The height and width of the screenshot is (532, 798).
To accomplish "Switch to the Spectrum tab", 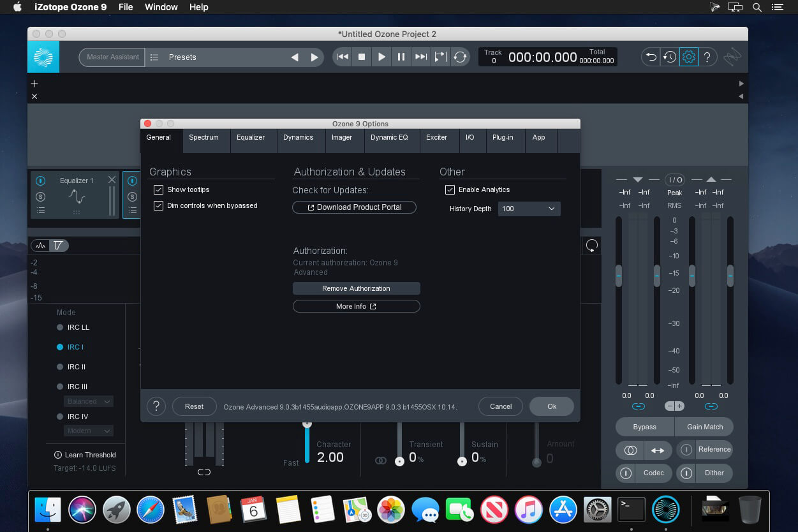I will click(203, 137).
